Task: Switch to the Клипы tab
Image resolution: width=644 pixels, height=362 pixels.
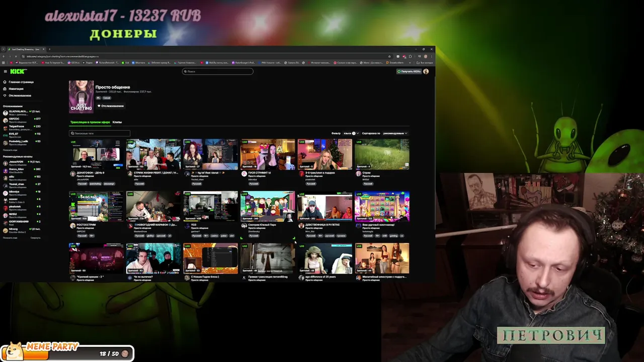Action: [117, 122]
